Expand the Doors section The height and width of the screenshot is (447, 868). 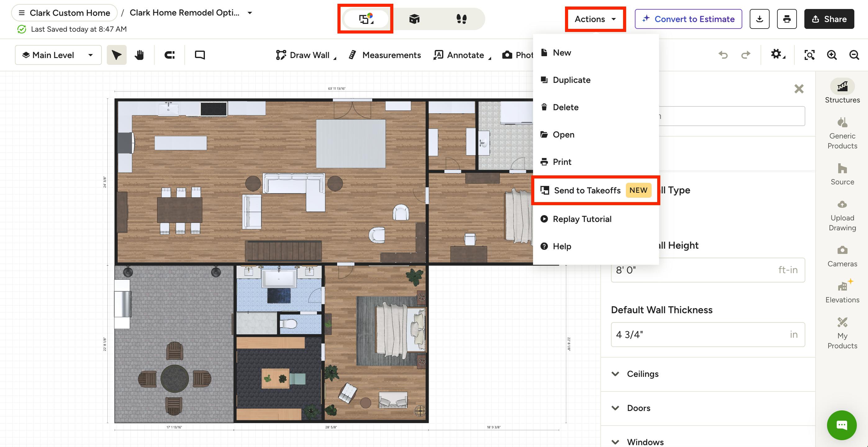click(708, 408)
